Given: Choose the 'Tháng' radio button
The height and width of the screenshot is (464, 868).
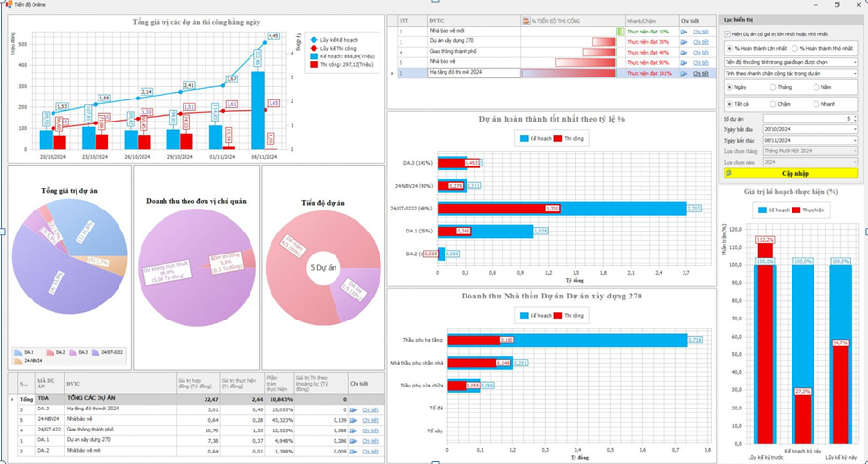Looking at the screenshot, I should tap(773, 87).
